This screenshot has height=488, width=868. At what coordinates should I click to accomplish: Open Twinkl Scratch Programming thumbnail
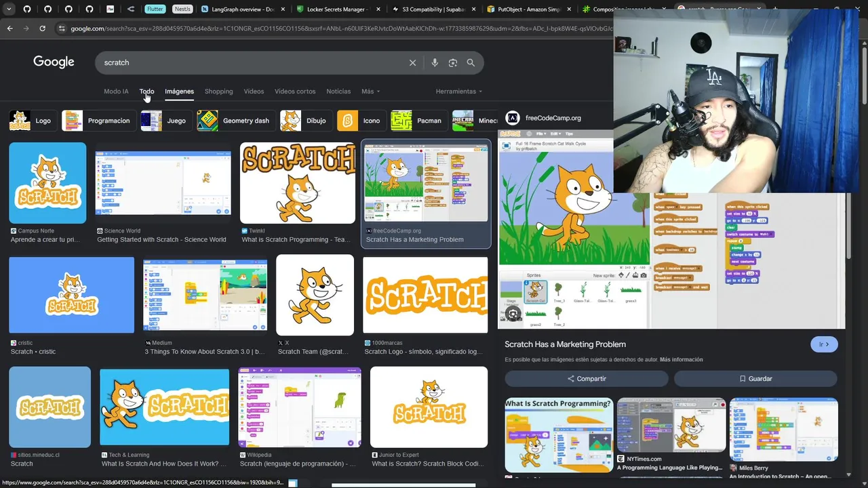[298, 183]
